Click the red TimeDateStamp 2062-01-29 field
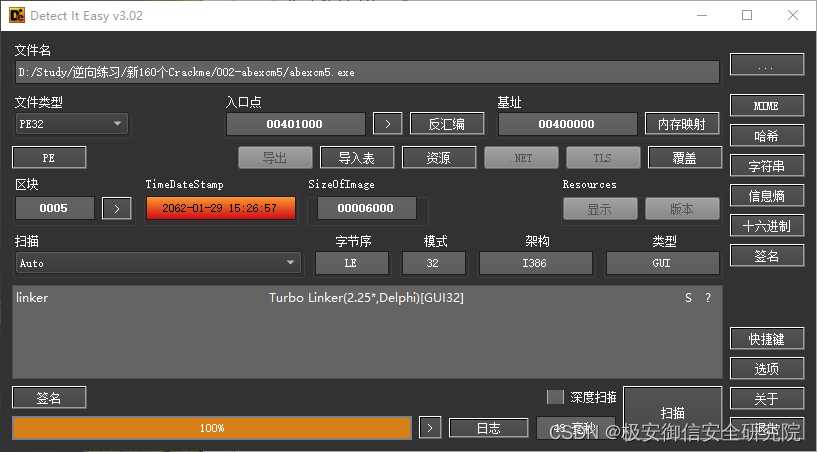817x452 pixels. click(x=220, y=209)
